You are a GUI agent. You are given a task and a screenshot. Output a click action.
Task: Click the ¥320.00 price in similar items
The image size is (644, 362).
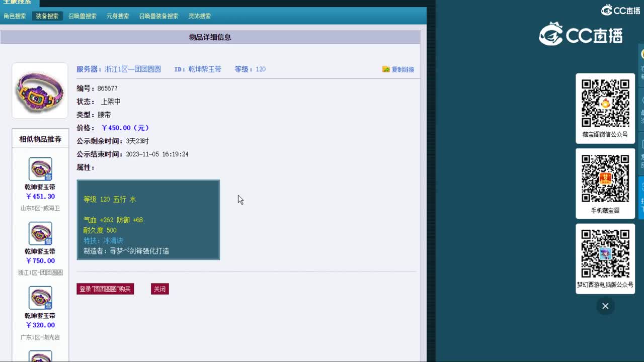40,325
